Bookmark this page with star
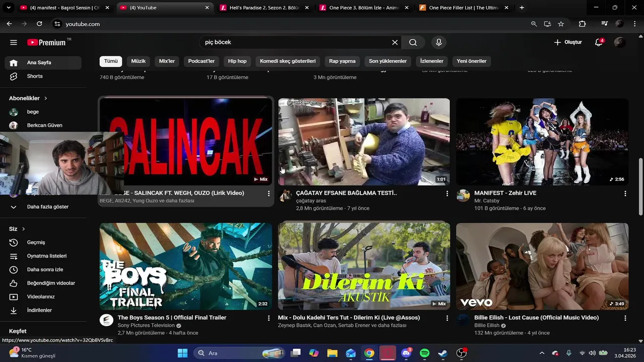Image resolution: width=644 pixels, height=362 pixels. [561, 24]
